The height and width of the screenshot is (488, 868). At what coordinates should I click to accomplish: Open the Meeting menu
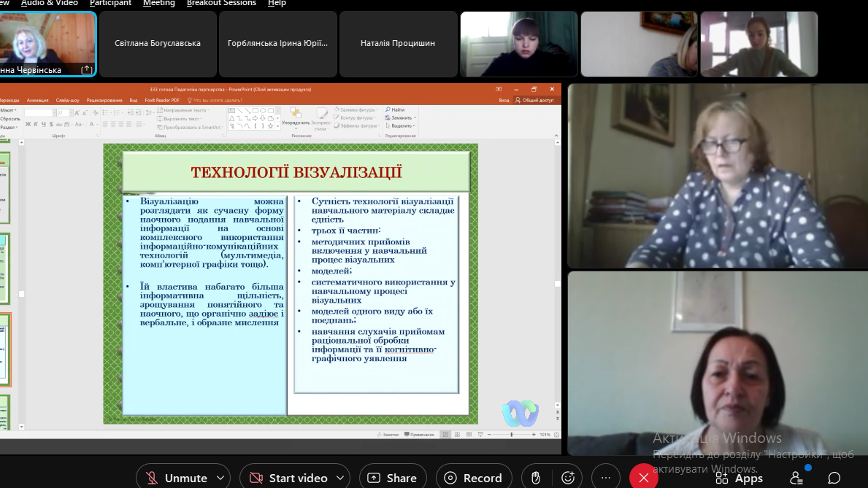158,3
